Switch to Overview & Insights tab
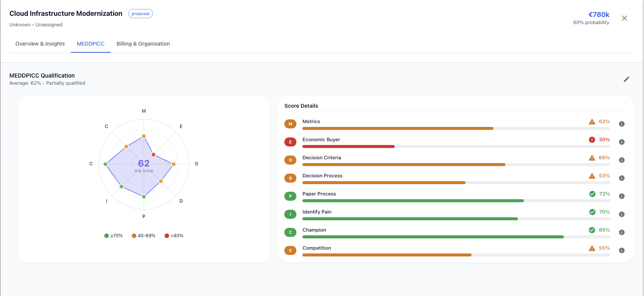The height and width of the screenshot is (296, 644). pos(40,44)
